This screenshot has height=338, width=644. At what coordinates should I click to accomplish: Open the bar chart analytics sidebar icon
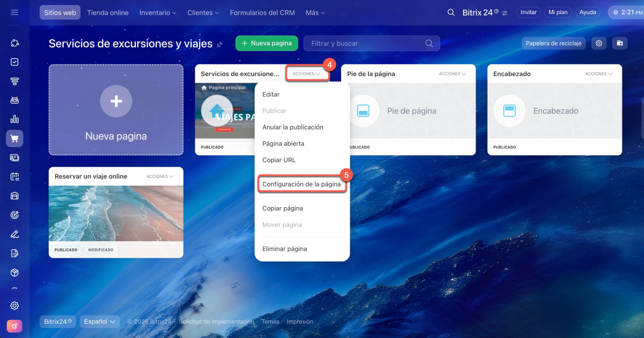point(15,119)
